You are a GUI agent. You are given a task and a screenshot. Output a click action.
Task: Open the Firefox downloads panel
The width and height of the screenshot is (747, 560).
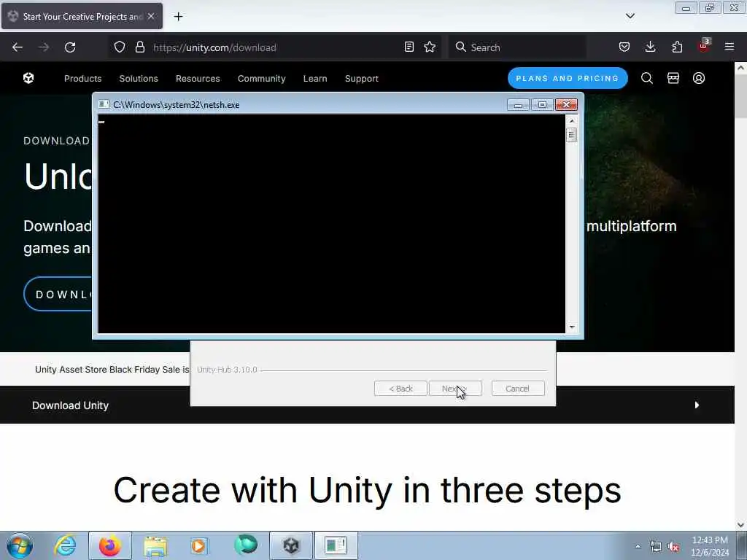[x=650, y=47]
